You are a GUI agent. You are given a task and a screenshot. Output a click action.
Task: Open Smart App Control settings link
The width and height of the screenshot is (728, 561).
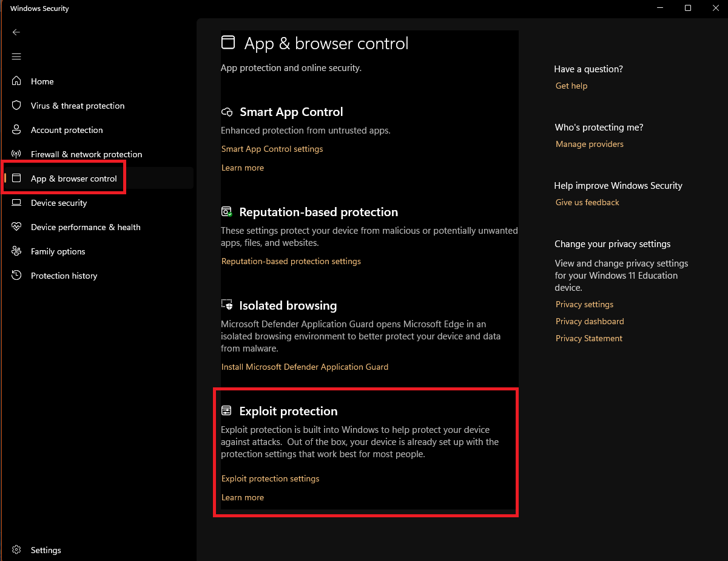point(272,149)
